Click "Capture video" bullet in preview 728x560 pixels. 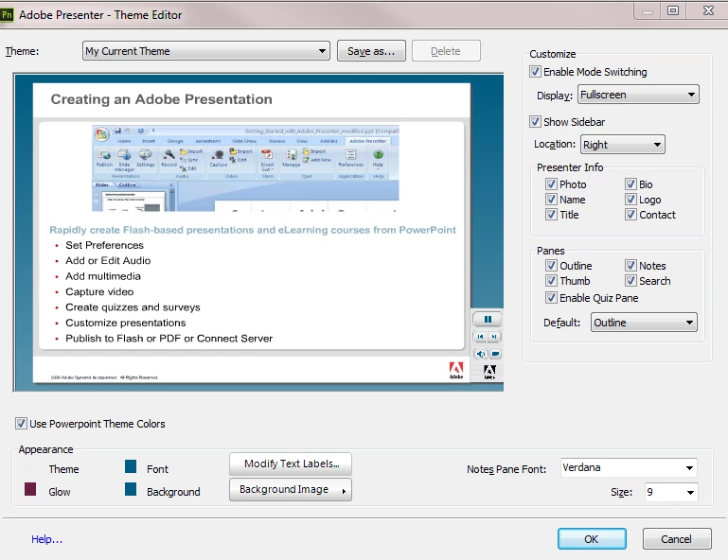(99, 292)
